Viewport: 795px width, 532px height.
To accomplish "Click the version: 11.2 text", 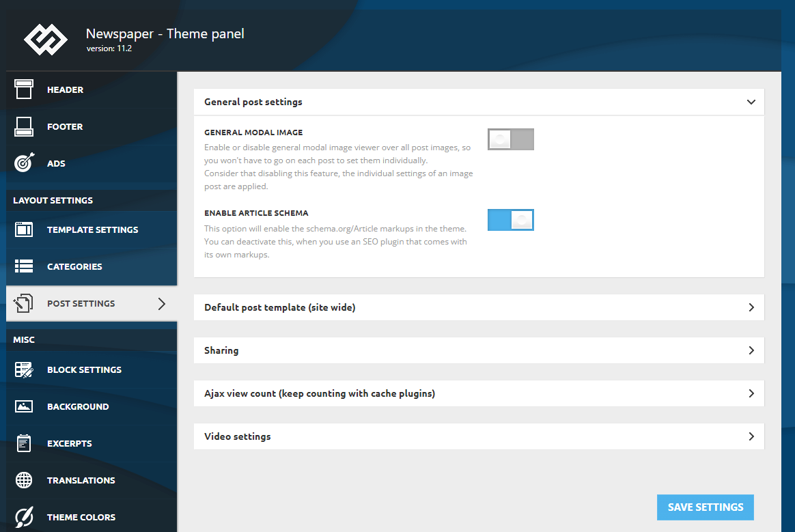I will pos(109,48).
